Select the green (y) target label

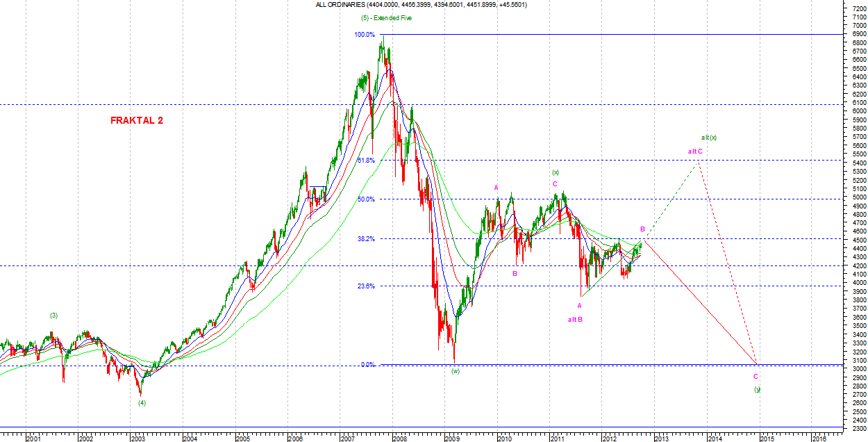tap(758, 389)
